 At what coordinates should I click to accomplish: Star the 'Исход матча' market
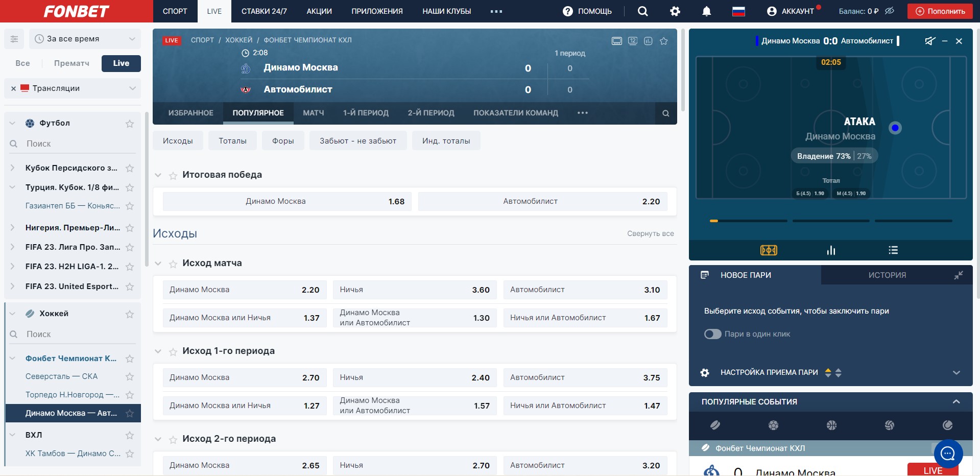coord(173,264)
